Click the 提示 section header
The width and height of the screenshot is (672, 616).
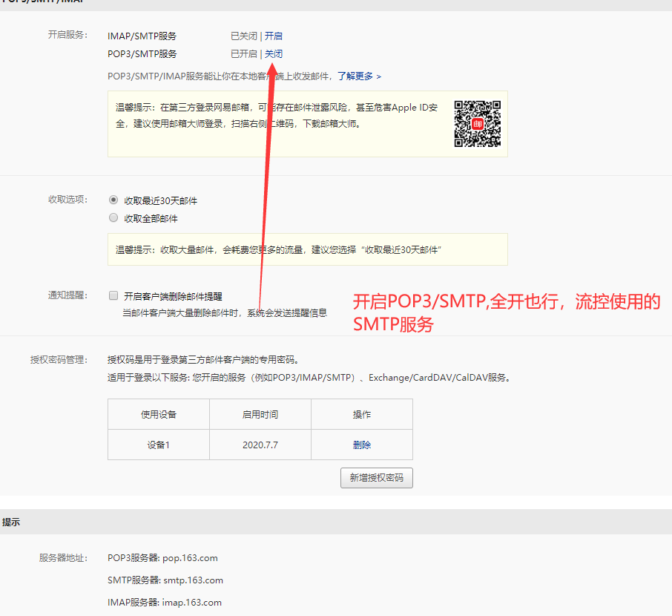coord(11,522)
